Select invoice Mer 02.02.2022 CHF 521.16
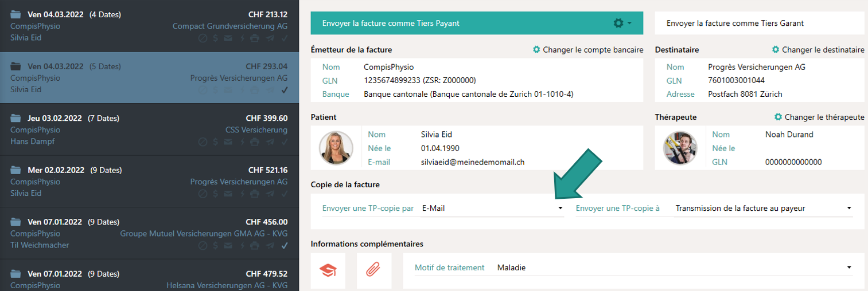The image size is (868, 291). click(149, 182)
